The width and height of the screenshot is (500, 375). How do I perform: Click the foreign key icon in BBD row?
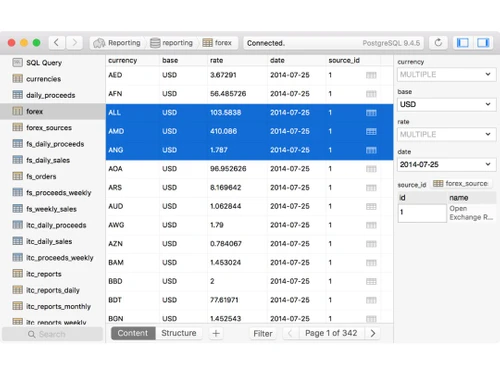(x=371, y=282)
